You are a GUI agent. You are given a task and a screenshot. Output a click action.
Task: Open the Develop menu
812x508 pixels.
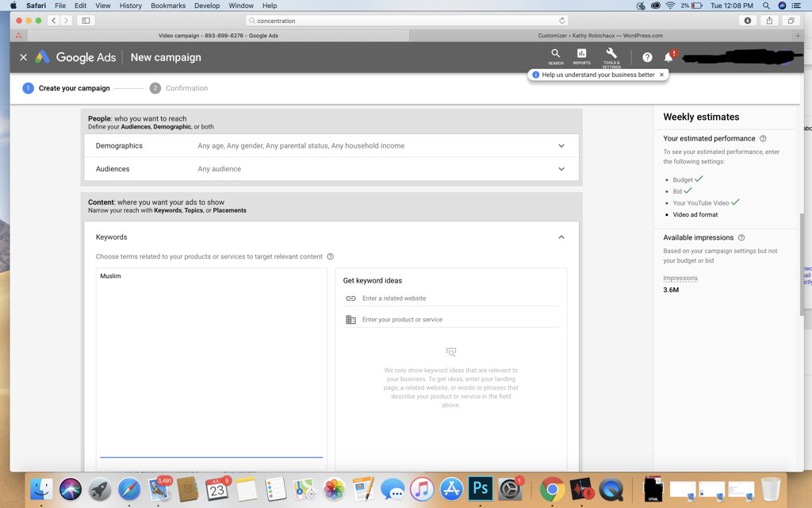pyautogui.click(x=207, y=6)
